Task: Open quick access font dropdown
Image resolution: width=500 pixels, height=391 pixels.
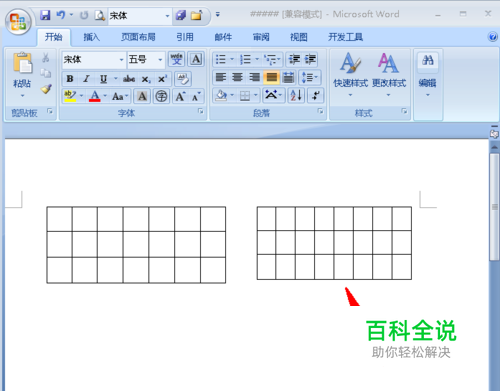Action: click(x=167, y=16)
